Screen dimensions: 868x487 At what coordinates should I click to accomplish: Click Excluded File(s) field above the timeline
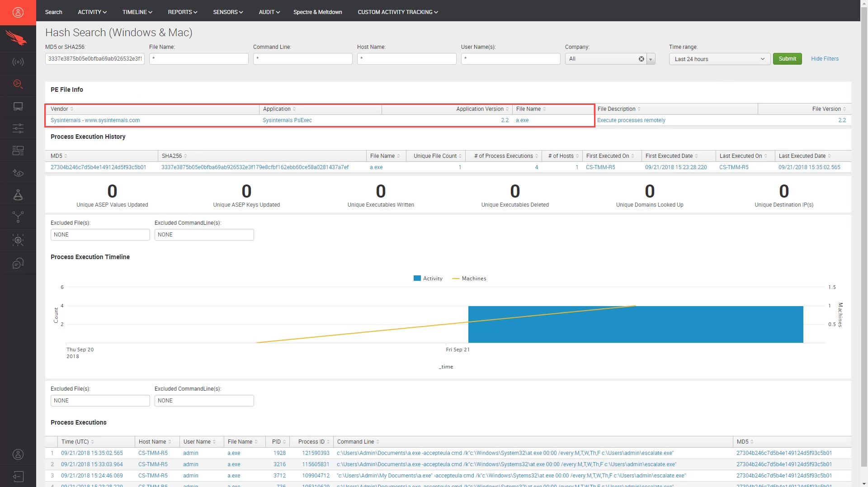pos(100,235)
